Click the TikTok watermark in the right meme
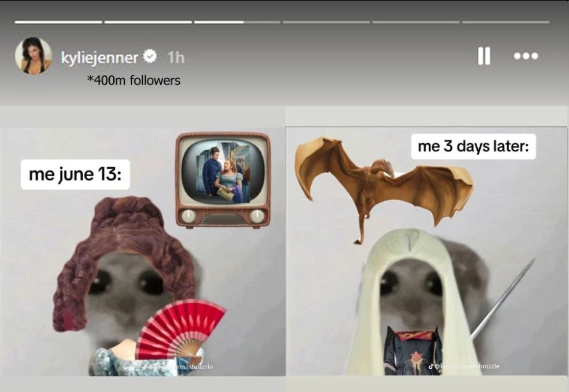 (463, 366)
